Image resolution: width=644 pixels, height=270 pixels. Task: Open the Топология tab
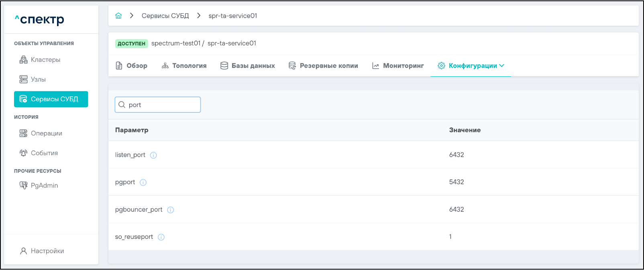click(x=184, y=66)
